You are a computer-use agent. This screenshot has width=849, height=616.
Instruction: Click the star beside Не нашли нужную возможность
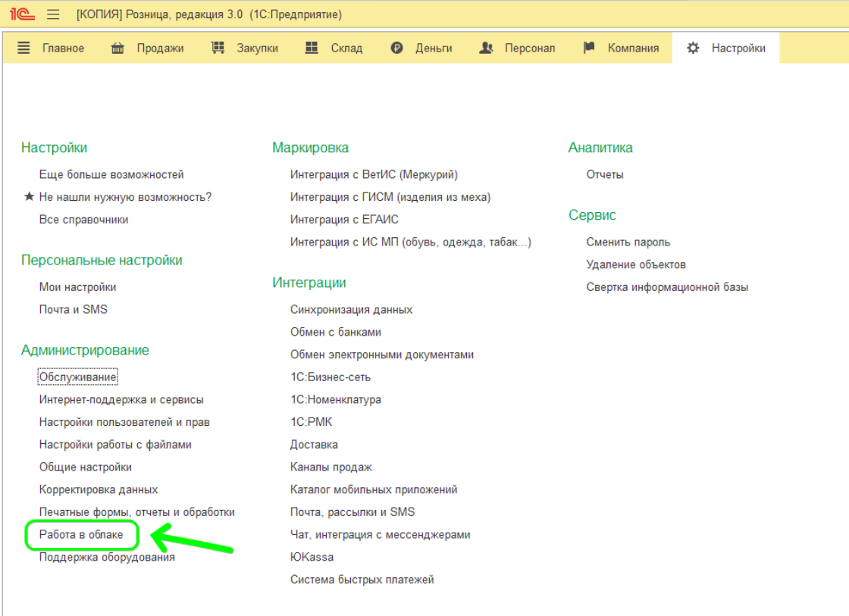pos(30,196)
